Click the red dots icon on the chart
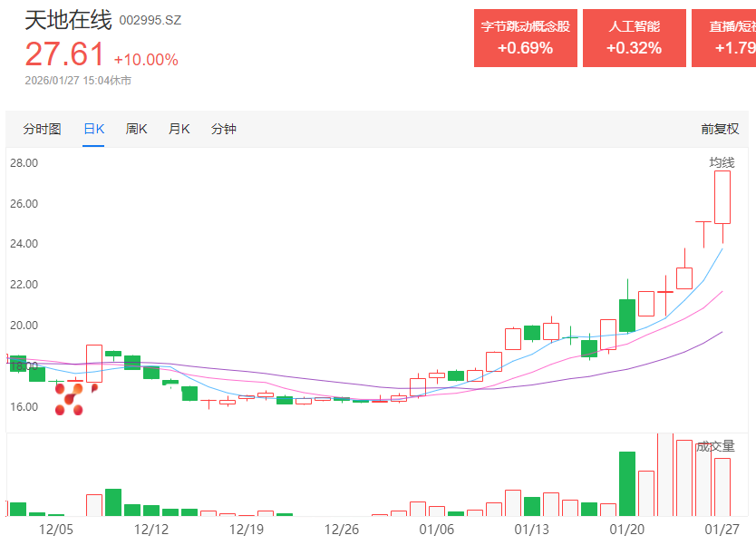 click(71, 398)
